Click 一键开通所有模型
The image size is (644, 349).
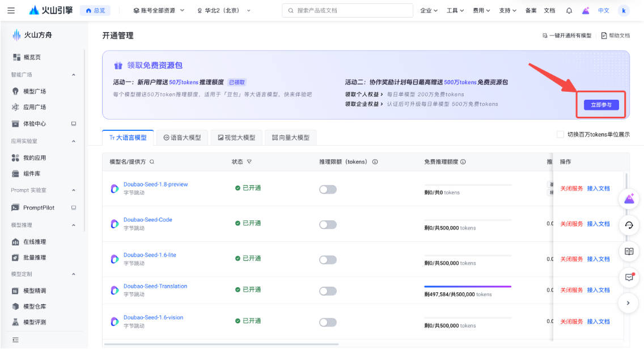pos(567,36)
